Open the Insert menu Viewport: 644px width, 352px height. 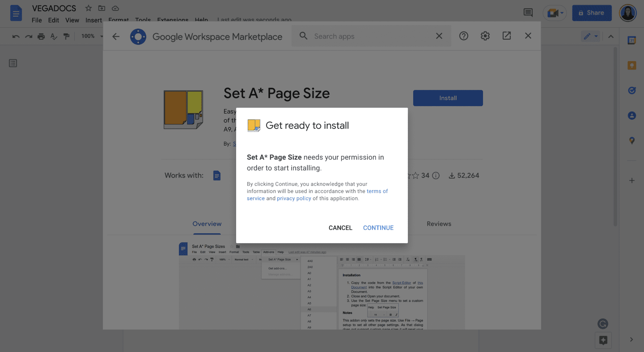pos(93,20)
